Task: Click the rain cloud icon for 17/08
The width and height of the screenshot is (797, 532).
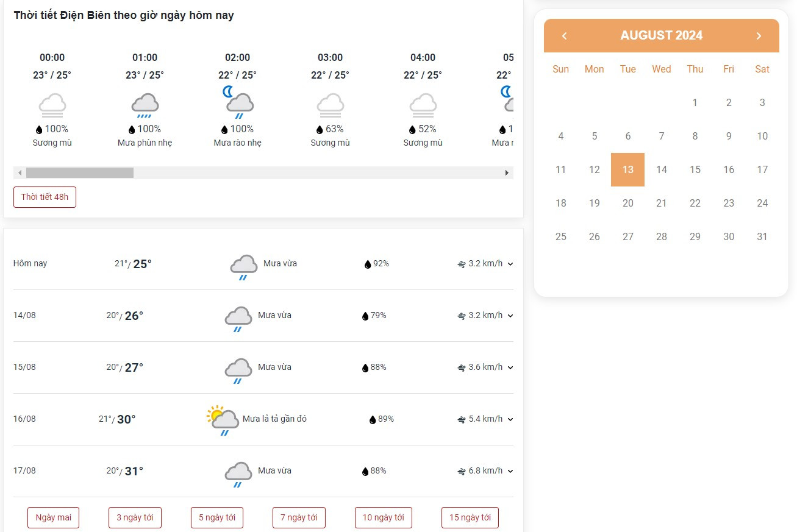Action: 238,474
